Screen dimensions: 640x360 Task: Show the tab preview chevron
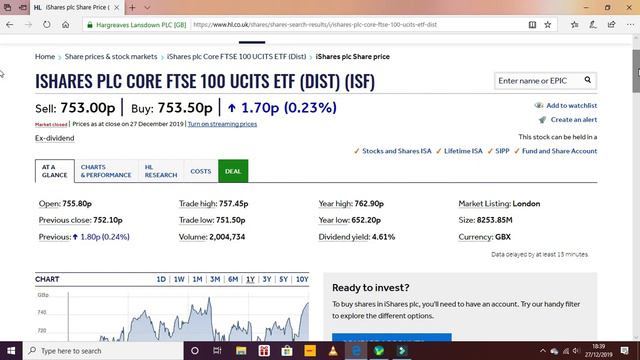(147, 7)
